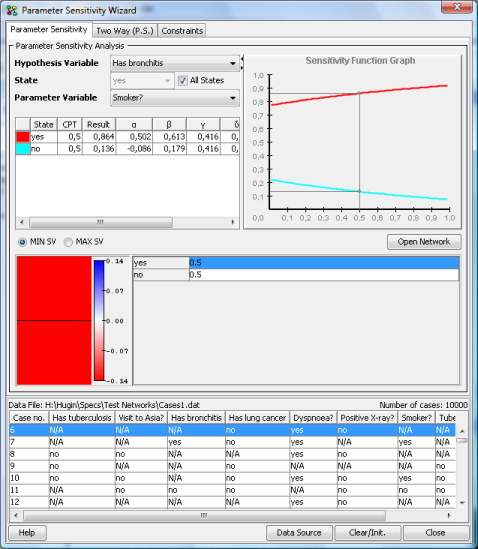Select the MAX SV radio button
Viewport: 478px width, 549px height.
68,242
